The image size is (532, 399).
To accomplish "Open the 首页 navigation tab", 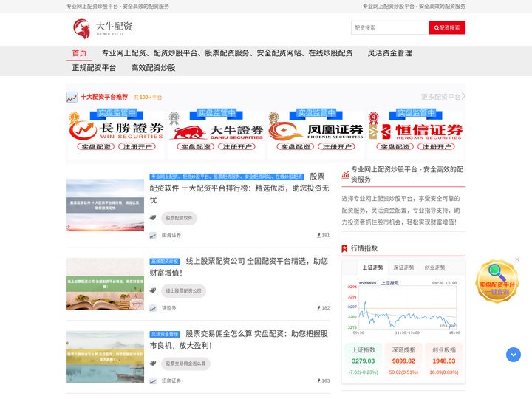I will point(79,53).
